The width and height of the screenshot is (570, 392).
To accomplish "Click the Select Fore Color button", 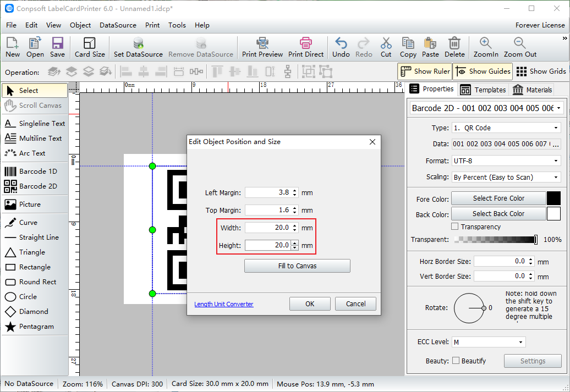I will click(x=498, y=198).
